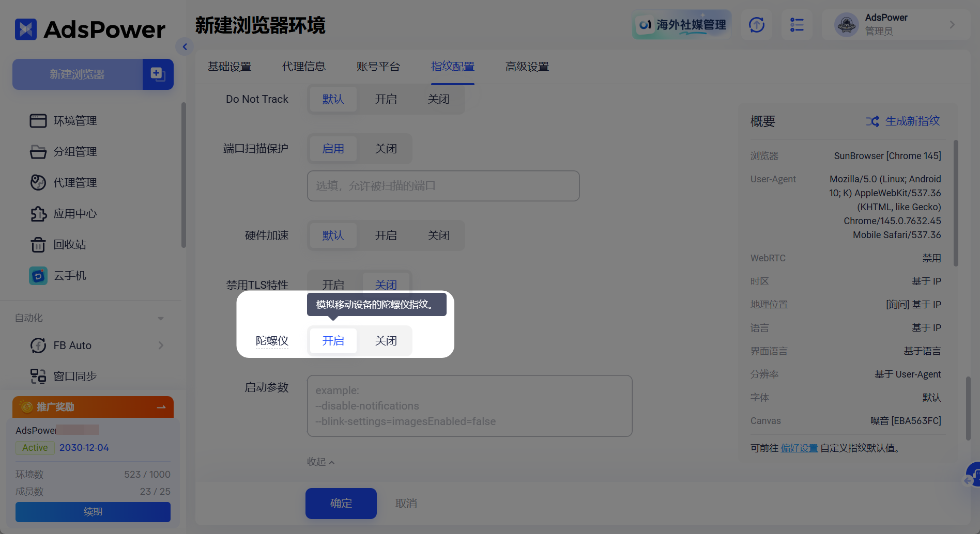Open the account menu chevron
Image resolution: width=980 pixels, height=534 pixels.
click(x=952, y=25)
